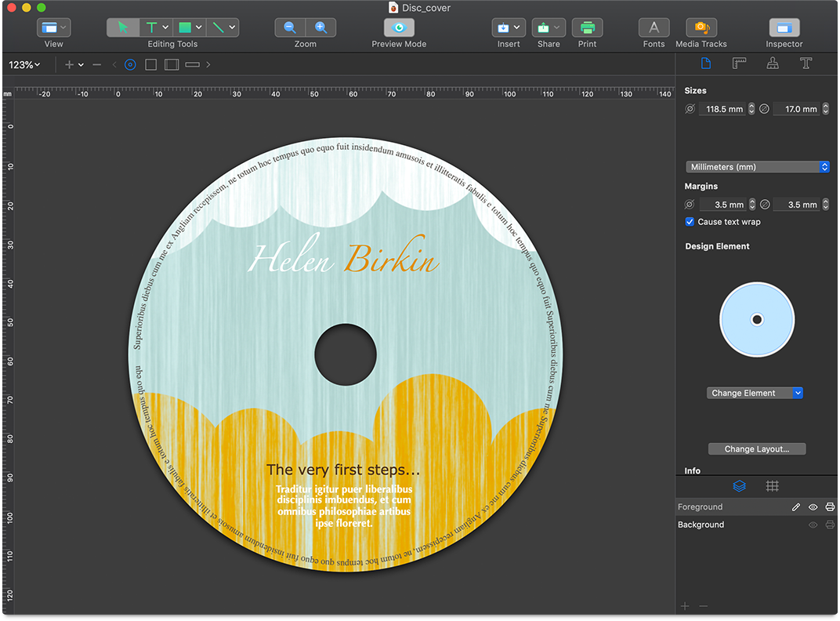Open the Millimeters (mm) units dropdown
The width and height of the screenshot is (840, 621).
click(757, 167)
